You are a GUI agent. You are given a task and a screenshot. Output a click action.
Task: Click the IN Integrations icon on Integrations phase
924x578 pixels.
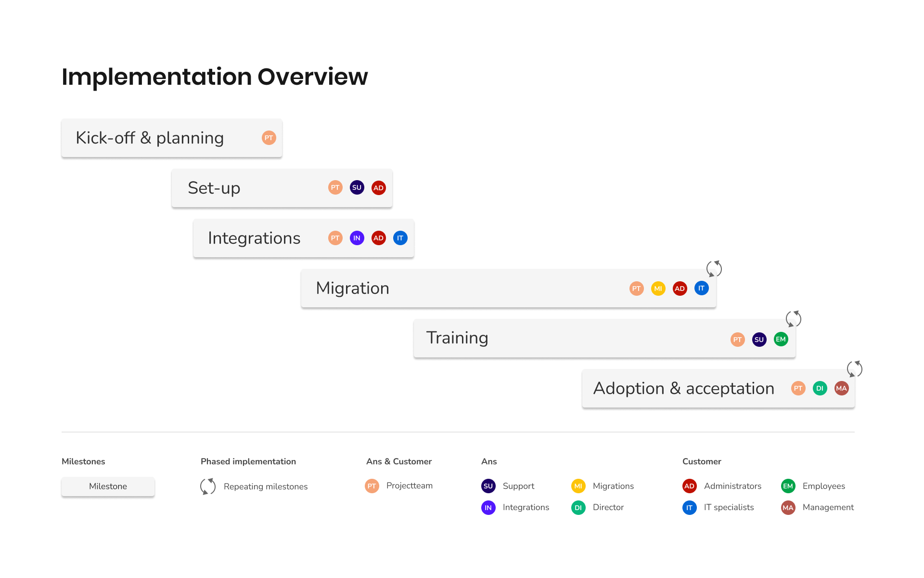(356, 238)
